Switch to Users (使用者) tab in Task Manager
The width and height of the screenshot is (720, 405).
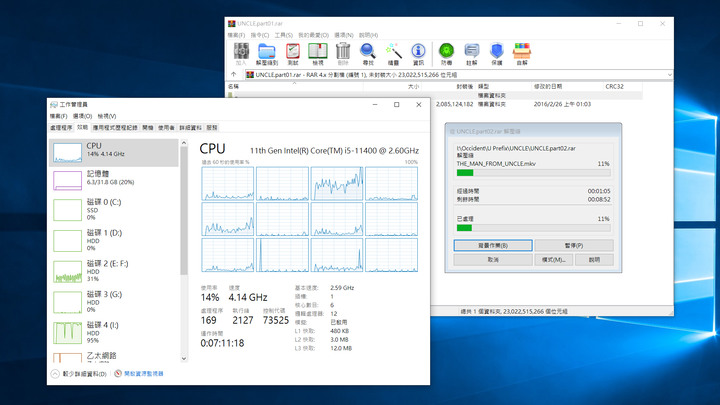pyautogui.click(x=166, y=128)
